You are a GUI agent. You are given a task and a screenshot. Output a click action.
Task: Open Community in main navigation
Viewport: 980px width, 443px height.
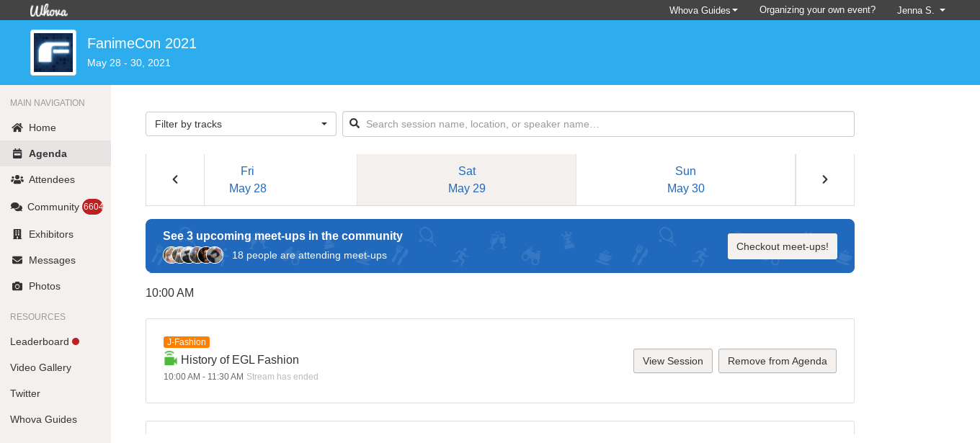55,207
